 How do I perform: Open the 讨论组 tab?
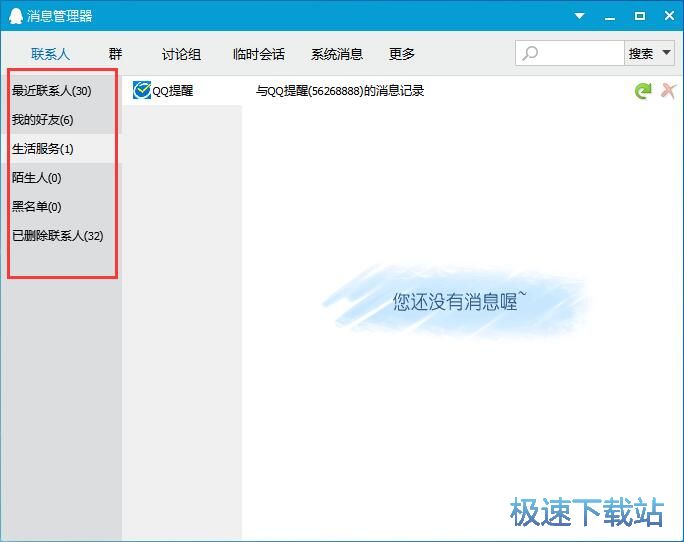pos(181,54)
